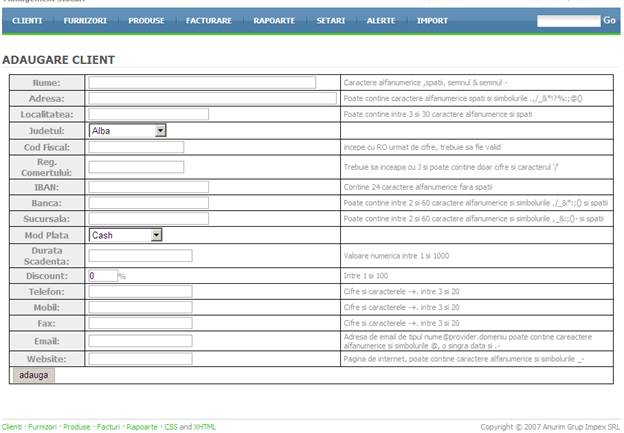This screenshot has width=624, height=433.
Task: Click the Go search button
Action: tap(609, 20)
